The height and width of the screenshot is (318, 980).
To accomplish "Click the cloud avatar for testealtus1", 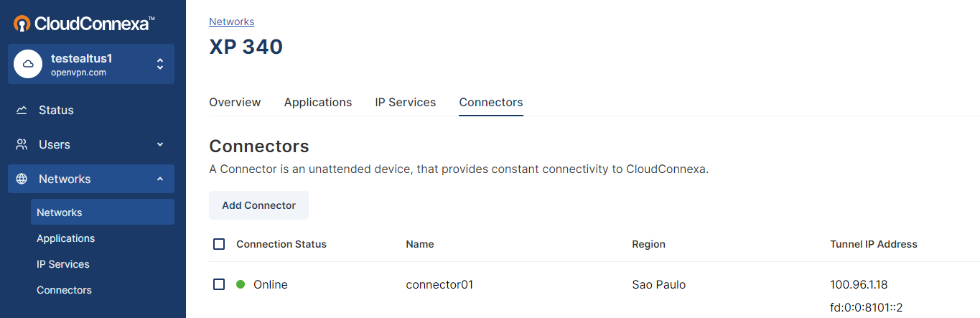I will point(28,64).
